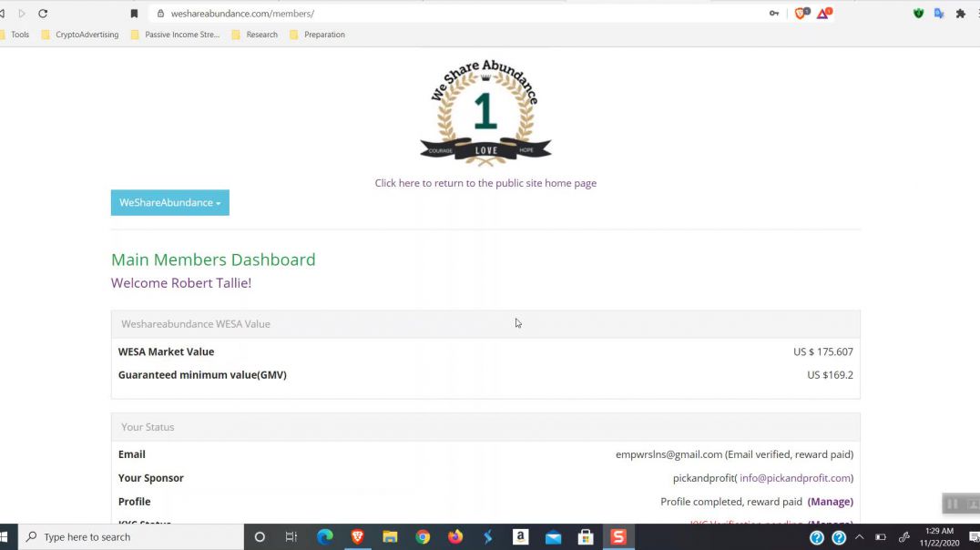The image size is (980, 550).
Task: Open Mail app on the taskbar
Action: click(x=553, y=537)
